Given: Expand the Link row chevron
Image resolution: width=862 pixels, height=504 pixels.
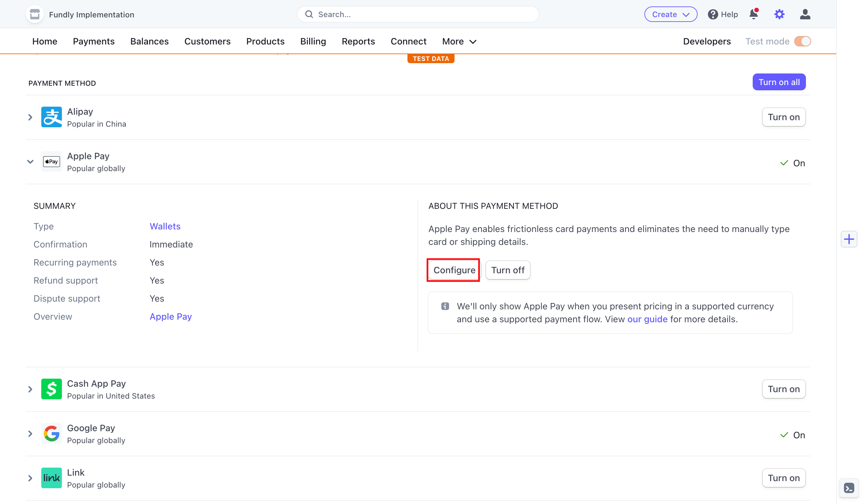Looking at the screenshot, I should click(30, 478).
